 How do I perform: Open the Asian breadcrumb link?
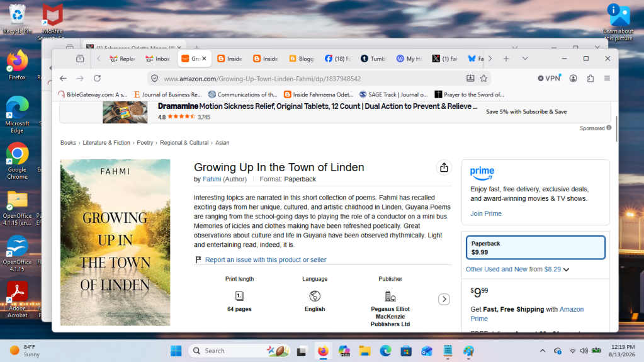(222, 142)
